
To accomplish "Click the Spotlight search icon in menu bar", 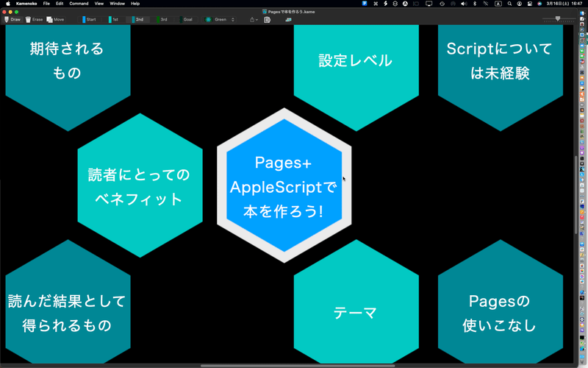I will 509,4.
